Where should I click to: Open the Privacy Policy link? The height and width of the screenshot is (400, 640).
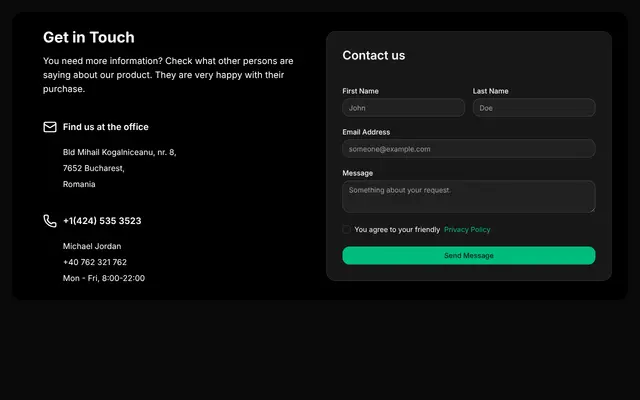point(467,229)
